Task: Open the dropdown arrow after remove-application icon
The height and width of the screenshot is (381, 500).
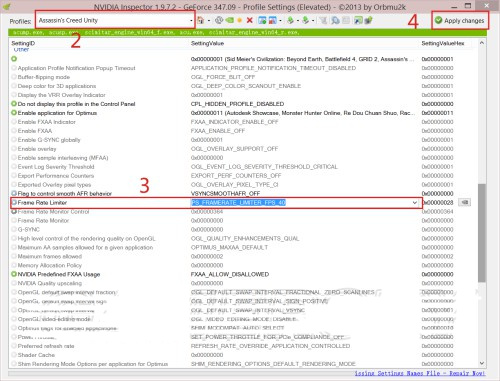Action: (x=280, y=21)
